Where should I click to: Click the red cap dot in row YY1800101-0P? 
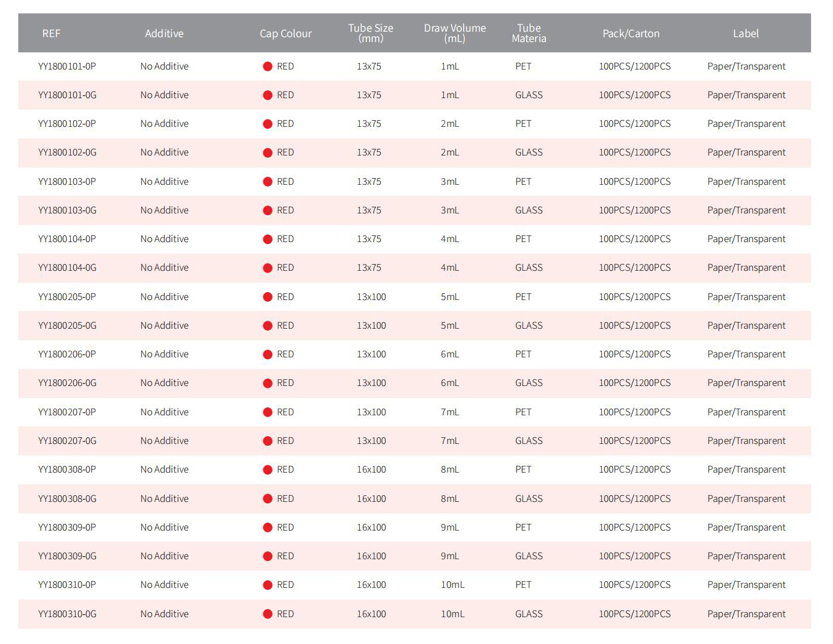pyautogui.click(x=268, y=66)
